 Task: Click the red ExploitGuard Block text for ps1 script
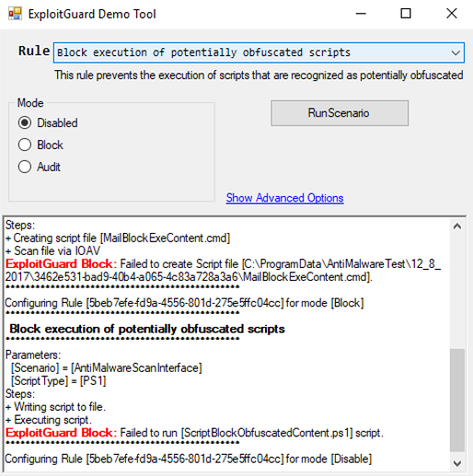point(61,433)
